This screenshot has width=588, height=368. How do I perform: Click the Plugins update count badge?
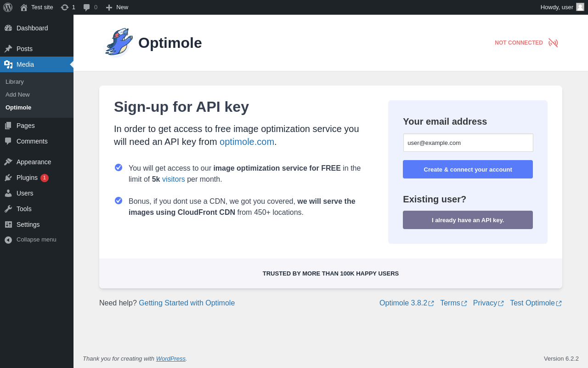45,178
